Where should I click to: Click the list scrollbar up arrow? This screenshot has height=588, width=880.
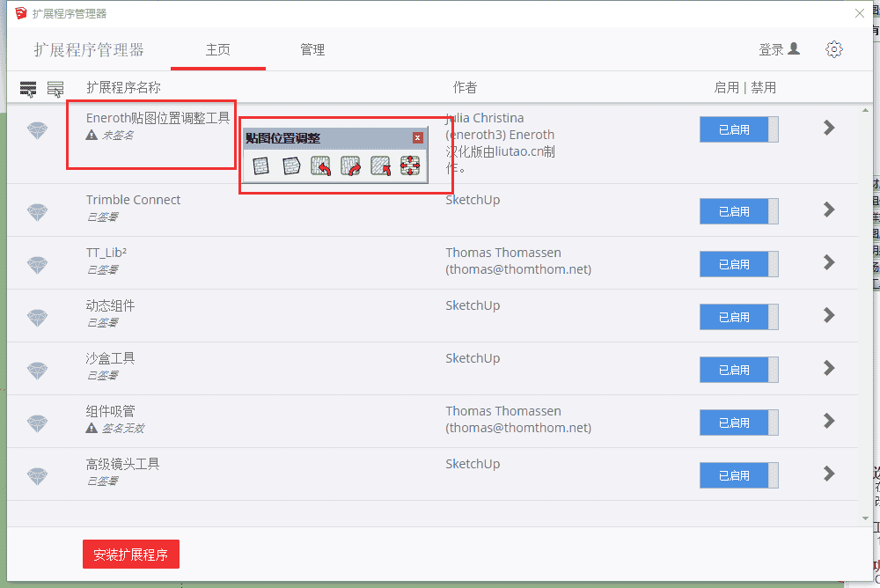point(865,110)
